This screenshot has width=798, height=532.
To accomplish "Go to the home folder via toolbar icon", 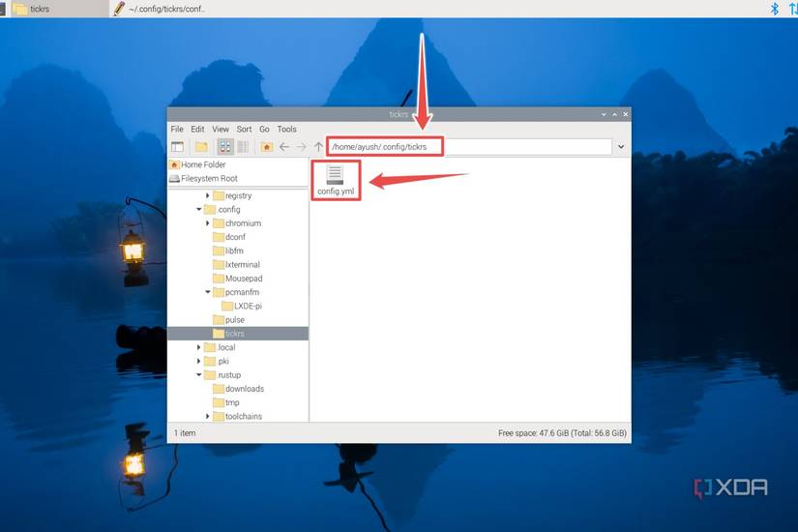I will [x=266, y=147].
